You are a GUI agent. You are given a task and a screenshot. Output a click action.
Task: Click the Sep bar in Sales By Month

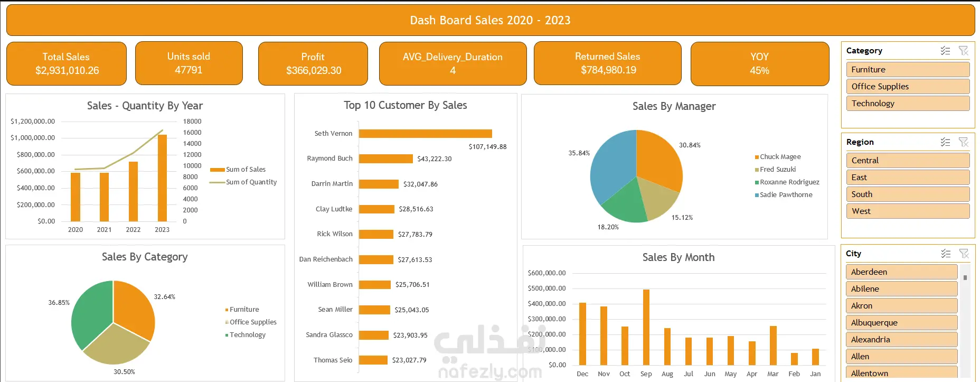(x=646, y=327)
